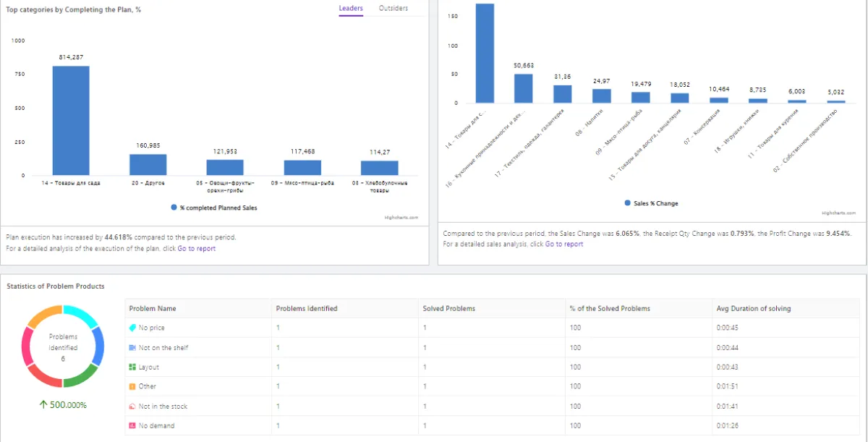Screen dimensions: 868x442
Task: Switch to the Leaders tab
Action: pyautogui.click(x=351, y=9)
